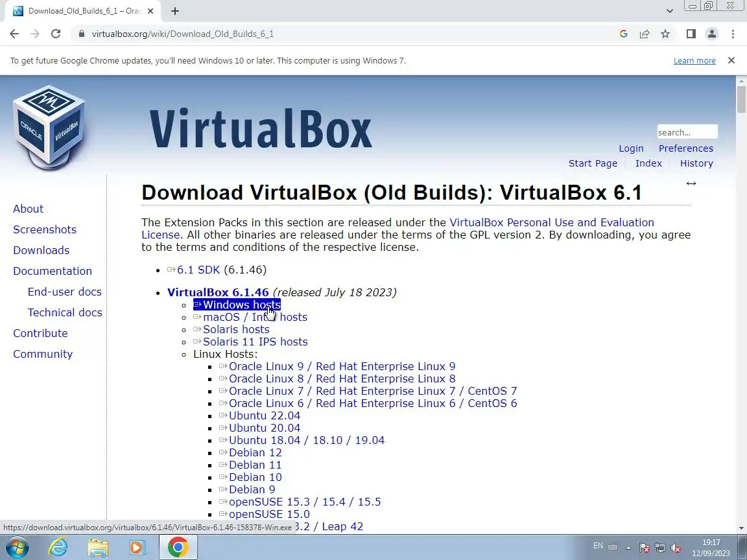Click the muted volume tray icon
This screenshot has height=560, width=747.
coord(675,548)
